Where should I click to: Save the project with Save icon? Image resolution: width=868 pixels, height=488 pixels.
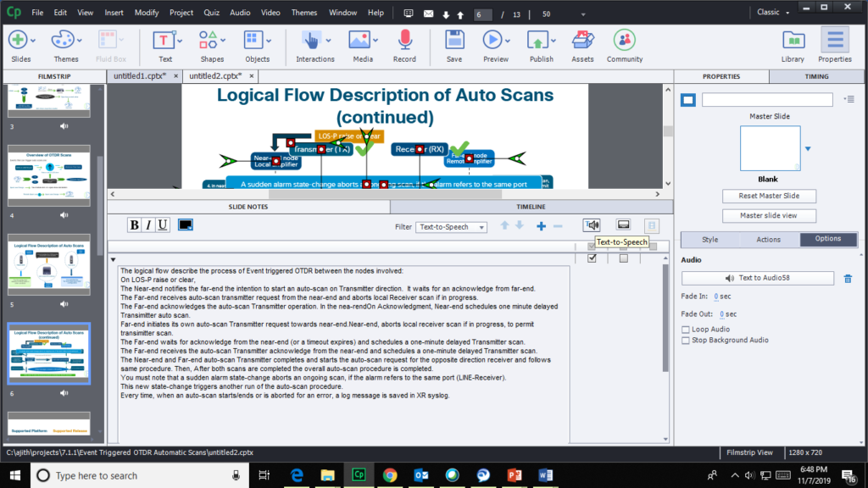(454, 41)
